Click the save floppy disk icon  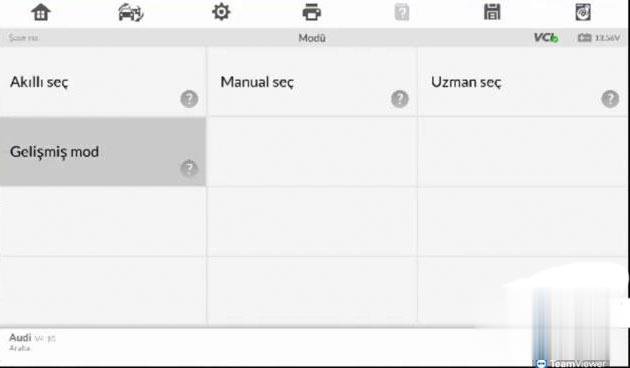click(492, 12)
